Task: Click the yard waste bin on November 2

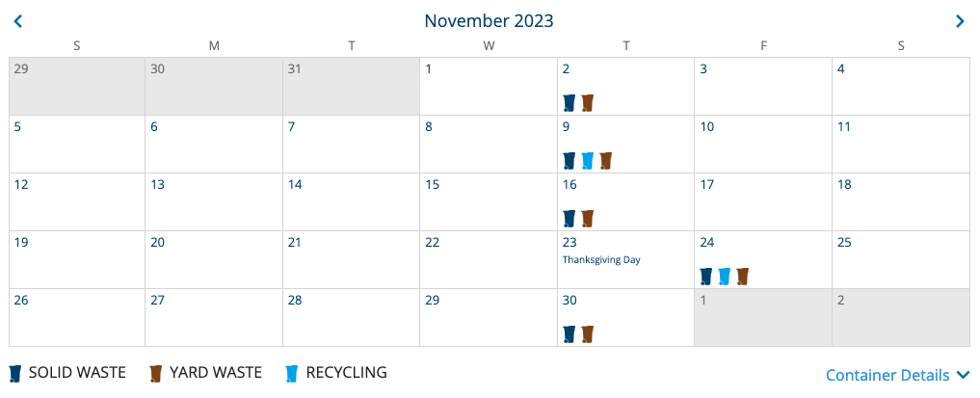Action: 588,103
